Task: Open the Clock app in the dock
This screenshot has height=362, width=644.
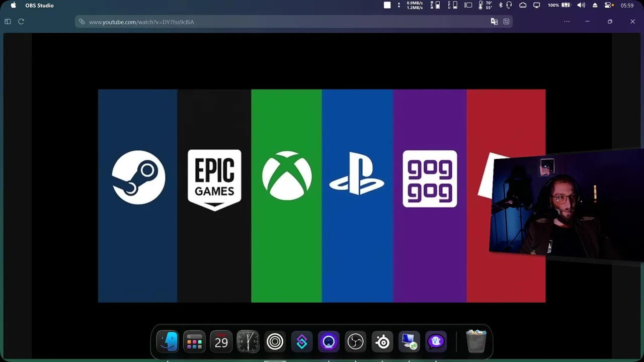Action: pyautogui.click(x=248, y=342)
